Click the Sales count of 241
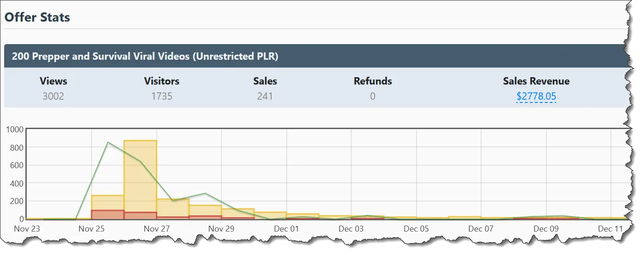The image size is (644, 255). tap(265, 96)
